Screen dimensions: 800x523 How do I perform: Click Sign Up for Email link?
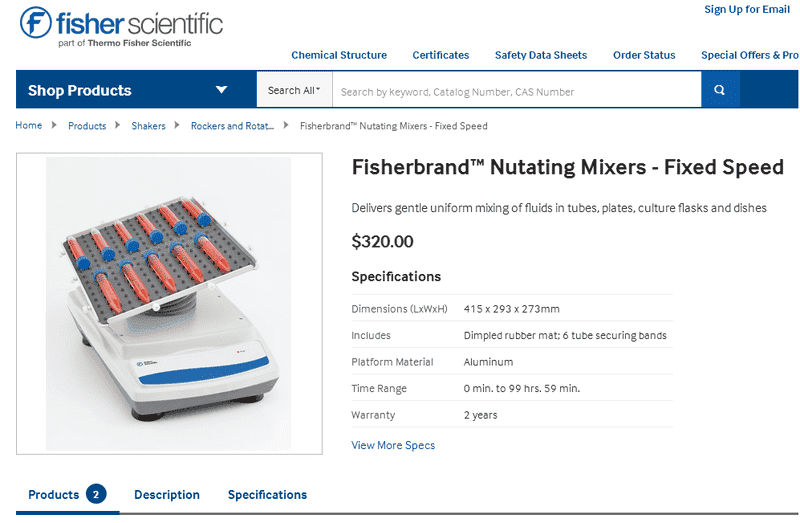(747, 9)
